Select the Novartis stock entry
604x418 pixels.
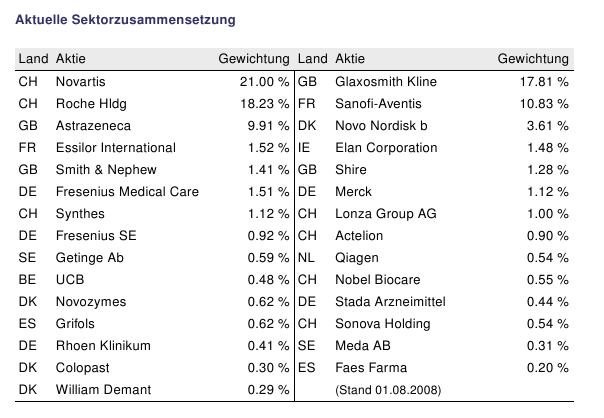pyautogui.click(x=81, y=81)
